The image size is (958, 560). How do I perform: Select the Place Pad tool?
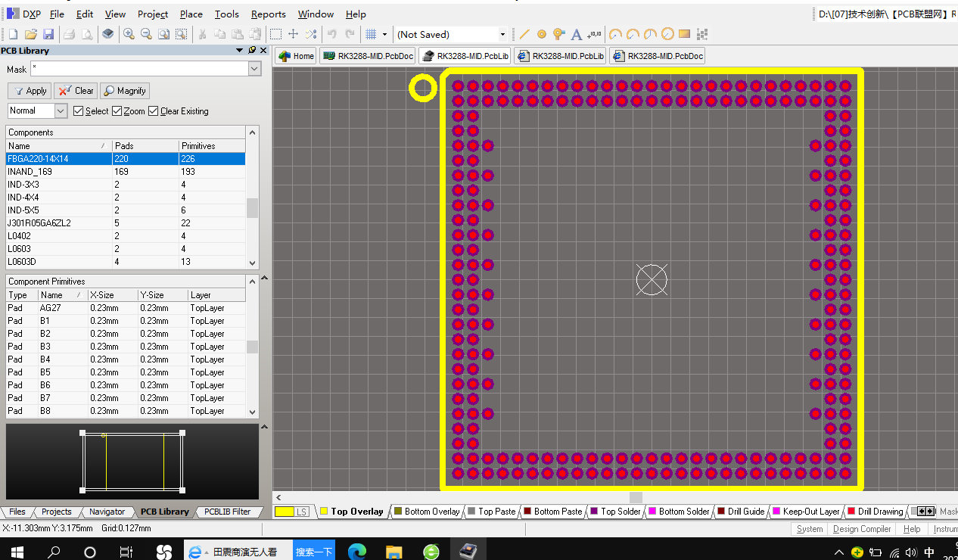click(542, 34)
